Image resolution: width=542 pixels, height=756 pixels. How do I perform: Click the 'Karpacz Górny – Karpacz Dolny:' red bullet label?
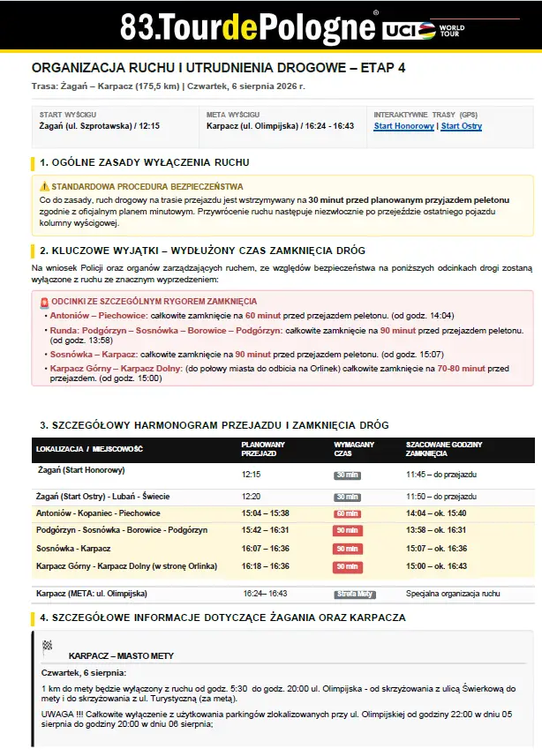(117, 369)
